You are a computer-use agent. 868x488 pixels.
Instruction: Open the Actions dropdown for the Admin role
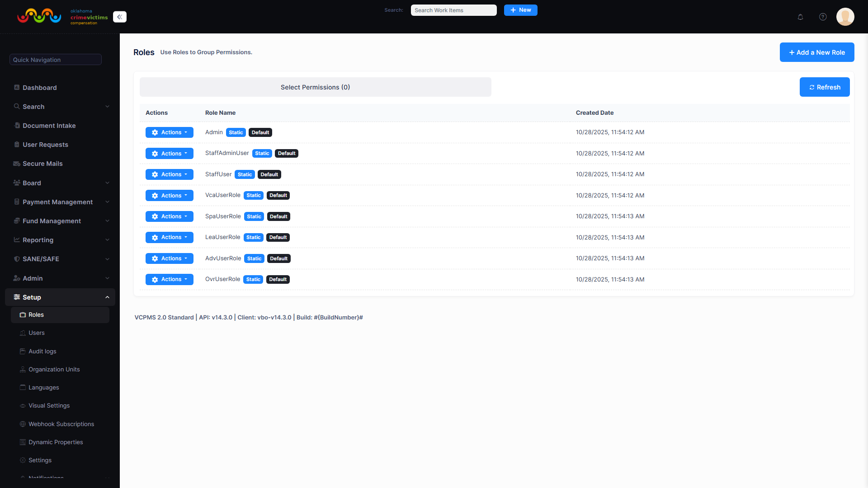pos(169,132)
